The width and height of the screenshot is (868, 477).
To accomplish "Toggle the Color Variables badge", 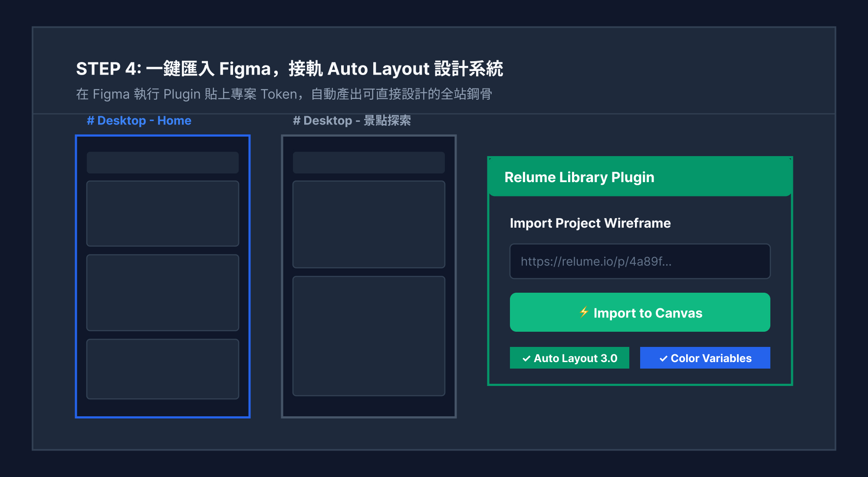I will pyautogui.click(x=705, y=358).
